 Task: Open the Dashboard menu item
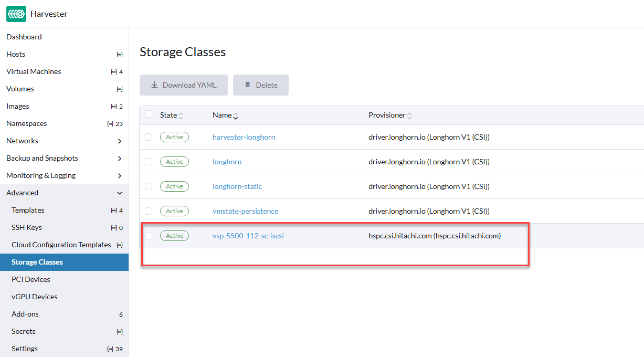coord(24,37)
